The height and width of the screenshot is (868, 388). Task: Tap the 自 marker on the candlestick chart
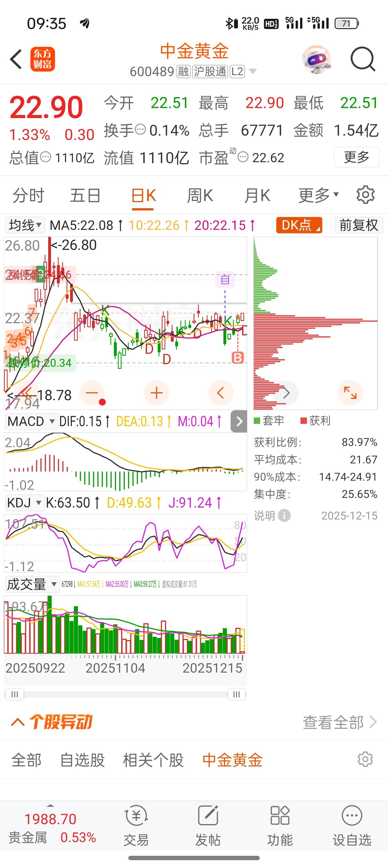pyautogui.click(x=225, y=279)
